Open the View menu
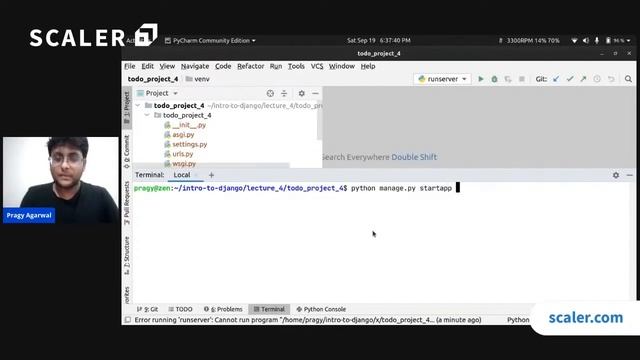 click(167, 66)
